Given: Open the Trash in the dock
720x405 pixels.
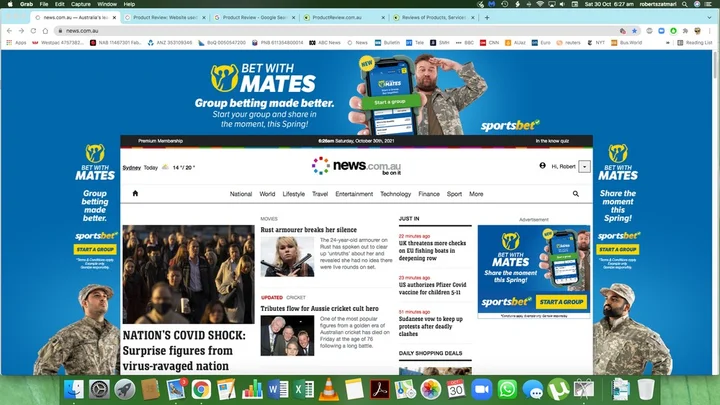Looking at the screenshot, I should (646, 389).
